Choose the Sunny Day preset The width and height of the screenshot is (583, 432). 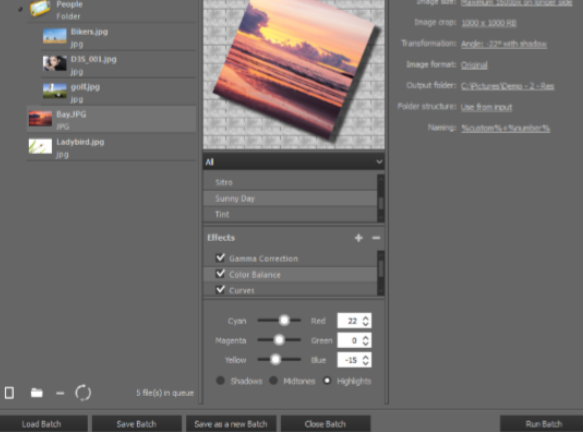click(290, 199)
